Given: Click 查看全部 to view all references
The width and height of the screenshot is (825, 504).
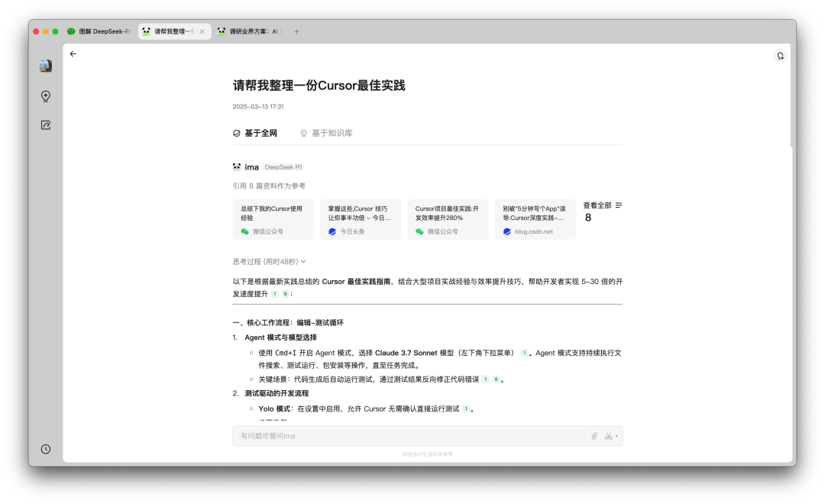Looking at the screenshot, I should [x=597, y=205].
